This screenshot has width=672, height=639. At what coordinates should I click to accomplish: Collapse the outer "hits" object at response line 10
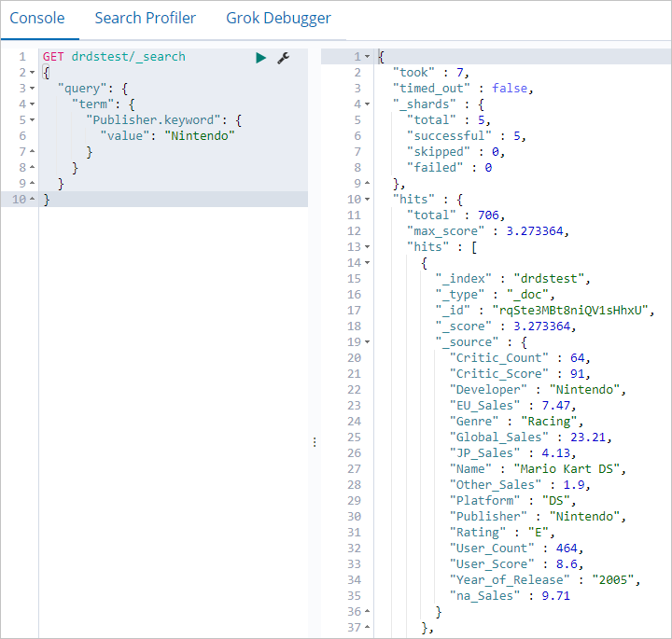coord(368,199)
